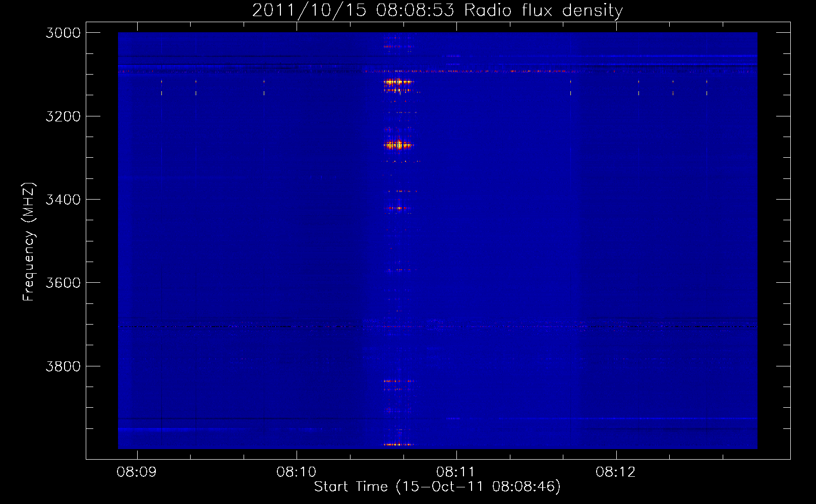The image size is (816, 504).
Task: Click the 08:11 time tick label
Action: (x=456, y=472)
